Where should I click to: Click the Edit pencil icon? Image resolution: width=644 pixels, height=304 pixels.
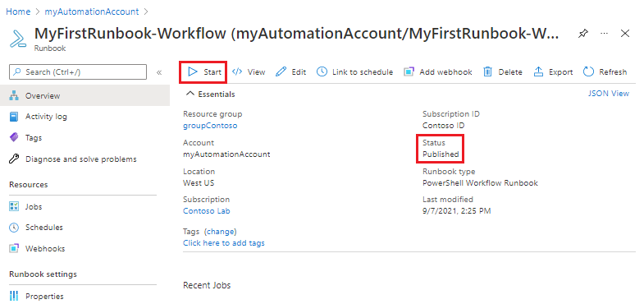click(281, 72)
